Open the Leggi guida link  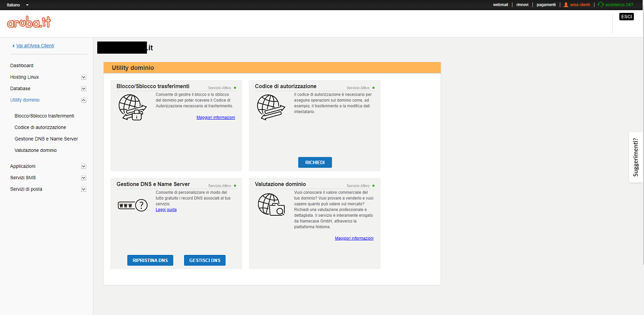point(166,210)
